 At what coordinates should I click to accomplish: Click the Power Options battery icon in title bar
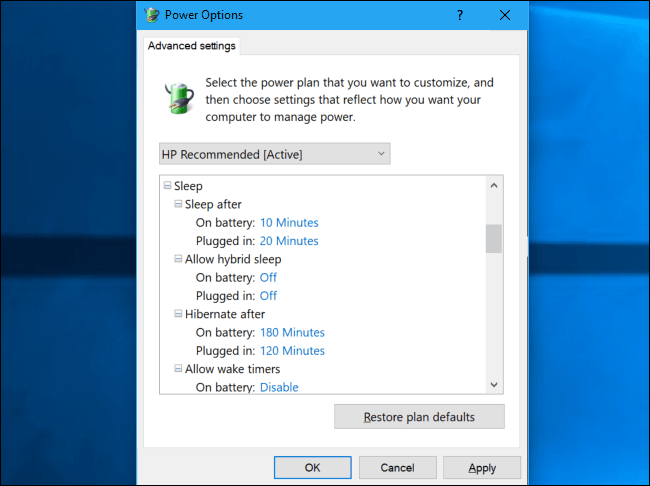pyautogui.click(x=151, y=15)
